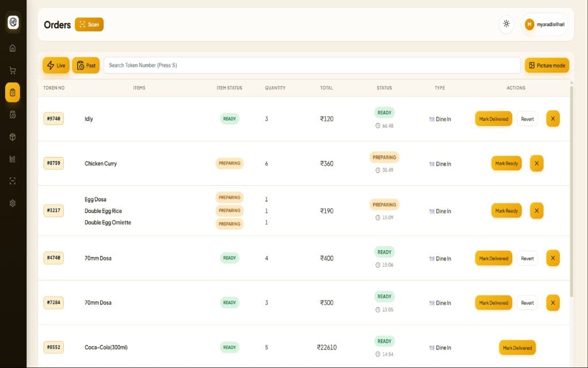Open the clipboard-with-clock sidebar icon

pos(13,114)
